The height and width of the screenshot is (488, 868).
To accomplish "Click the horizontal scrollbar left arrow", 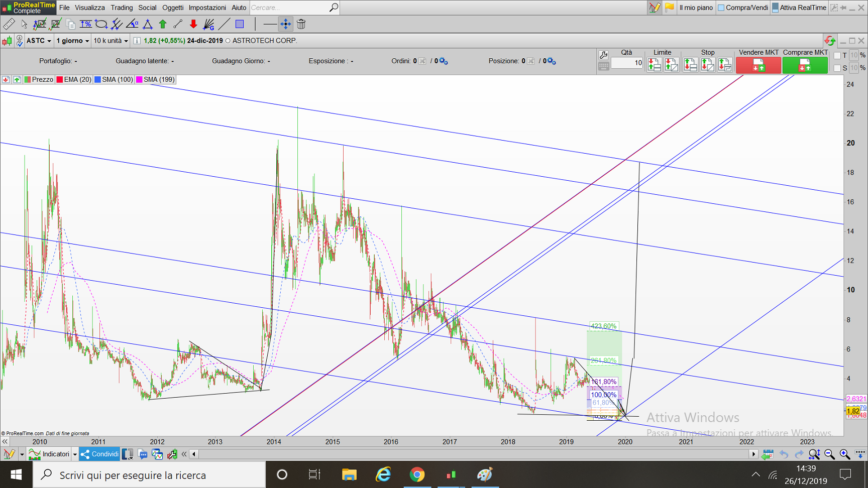I will click(x=194, y=454).
